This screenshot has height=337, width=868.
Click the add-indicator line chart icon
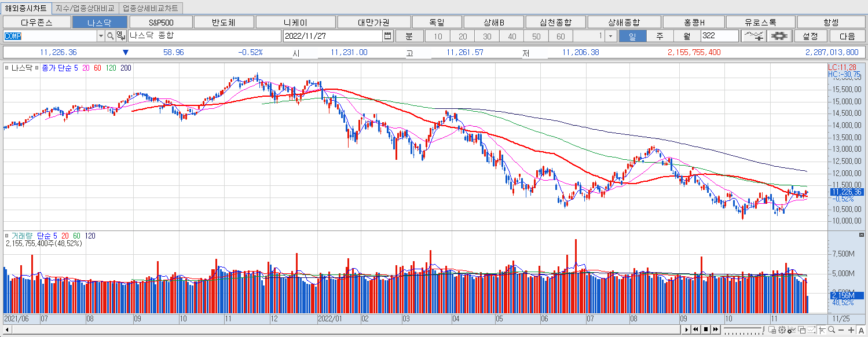pyautogui.click(x=754, y=36)
